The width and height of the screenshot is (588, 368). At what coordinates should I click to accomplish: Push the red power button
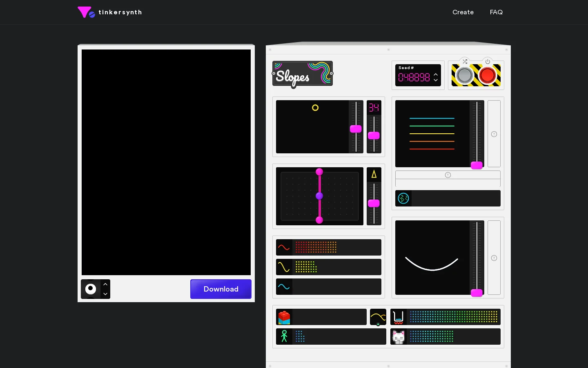tap(487, 75)
